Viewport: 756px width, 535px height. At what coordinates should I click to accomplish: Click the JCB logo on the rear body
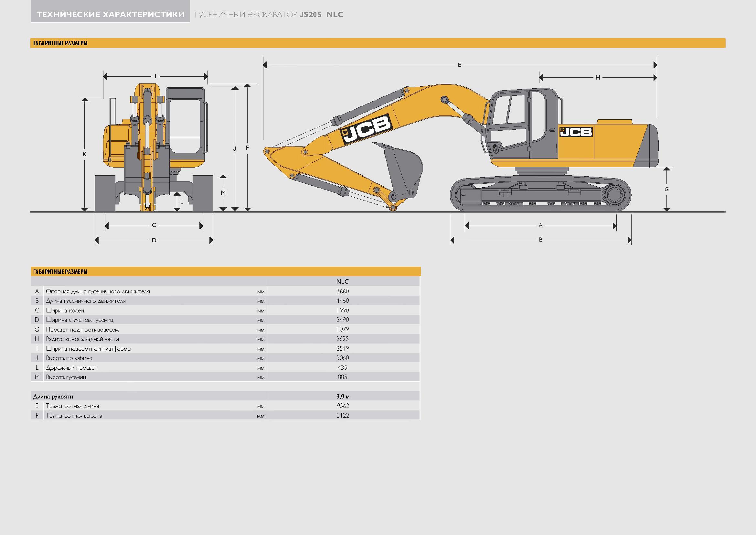point(576,132)
